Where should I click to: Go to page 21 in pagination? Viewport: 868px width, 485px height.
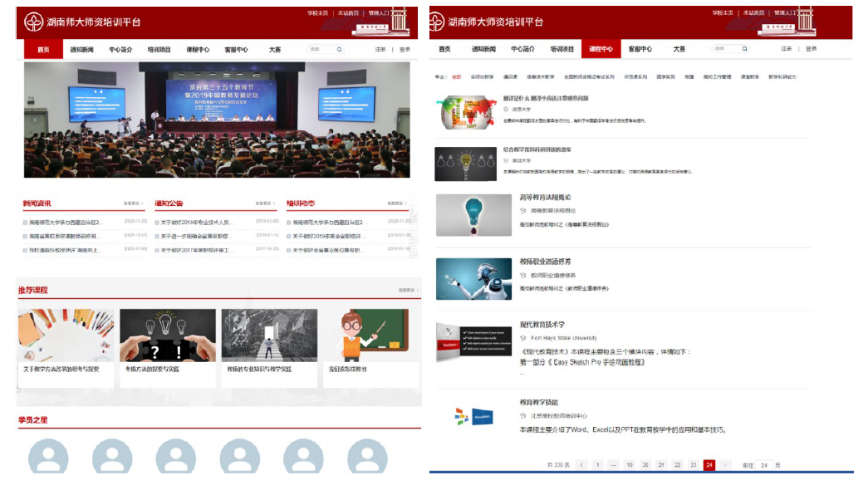tap(661, 465)
